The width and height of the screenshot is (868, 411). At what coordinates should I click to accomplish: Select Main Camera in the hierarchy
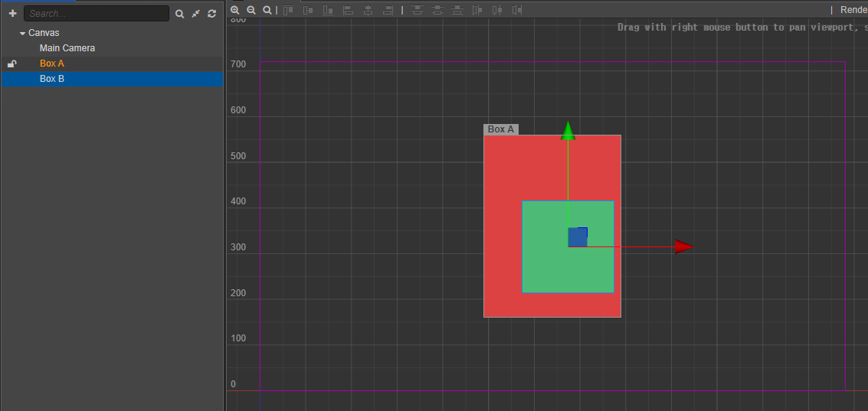point(67,48)
